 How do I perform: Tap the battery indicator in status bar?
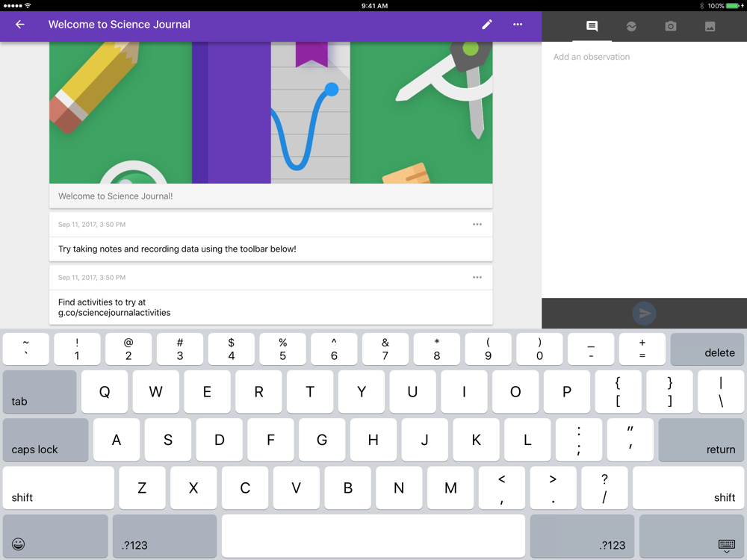pos(734,6)
